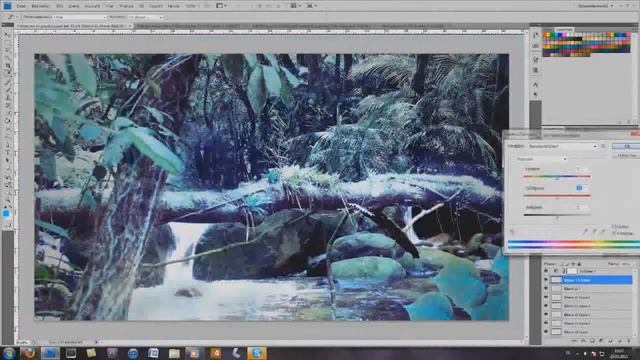Click the layer style fx icon in Layers panel
This screenshot has height=360, width=640.
tap(583, 340)
